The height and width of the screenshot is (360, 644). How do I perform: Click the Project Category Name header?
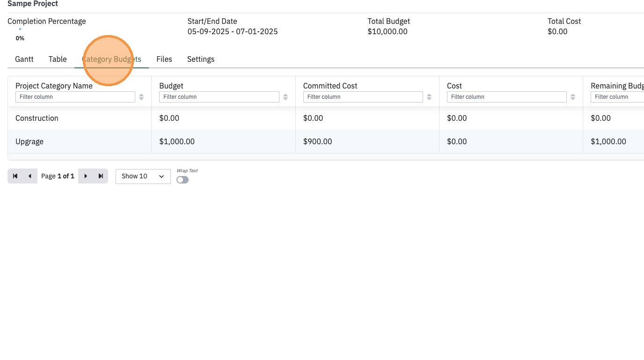point(54,86)
